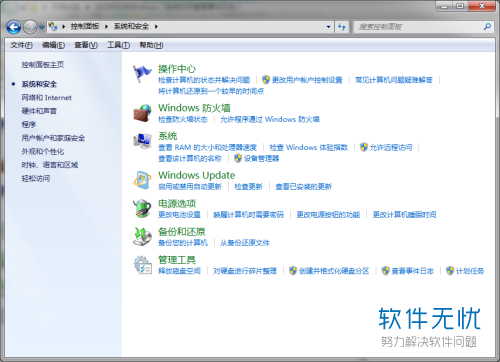The image size is (500, 362).
Task: Click shield icon beside 更改用户帐户控制设置
Action: [x=266, y=80]
